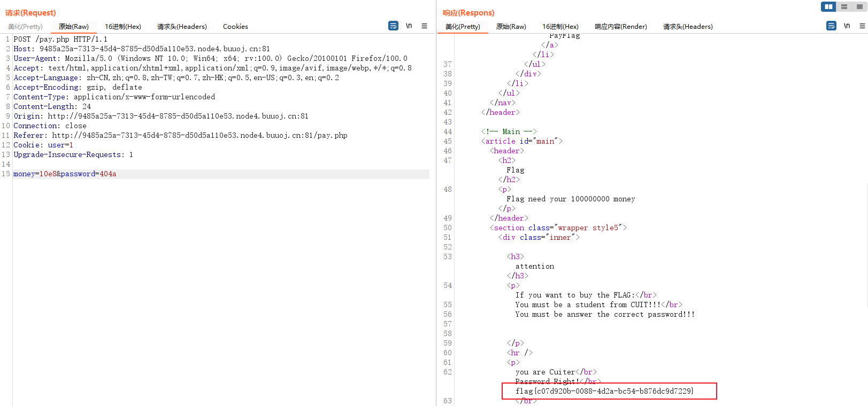868x406 pixels.
Task: Toggle word wrap icon in Response panel
Action: 831,26
